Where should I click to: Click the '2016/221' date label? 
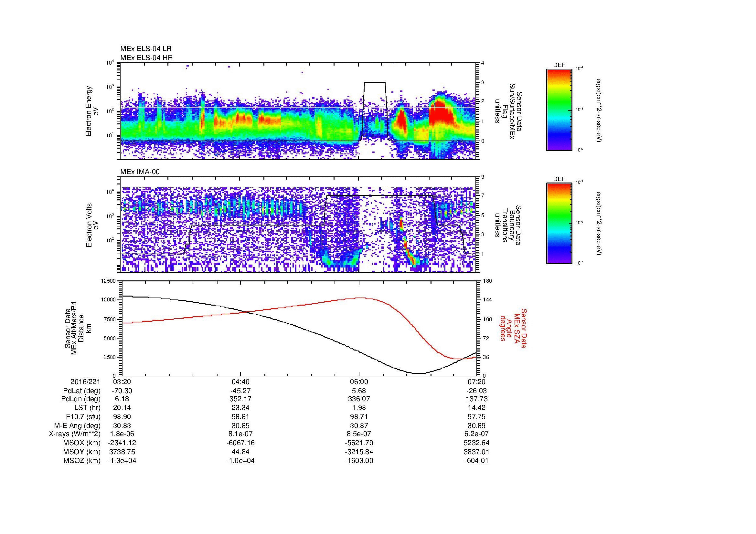point(85,382)
